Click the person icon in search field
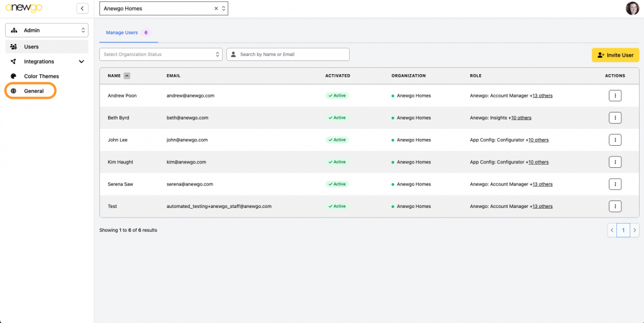 point(233,54)
